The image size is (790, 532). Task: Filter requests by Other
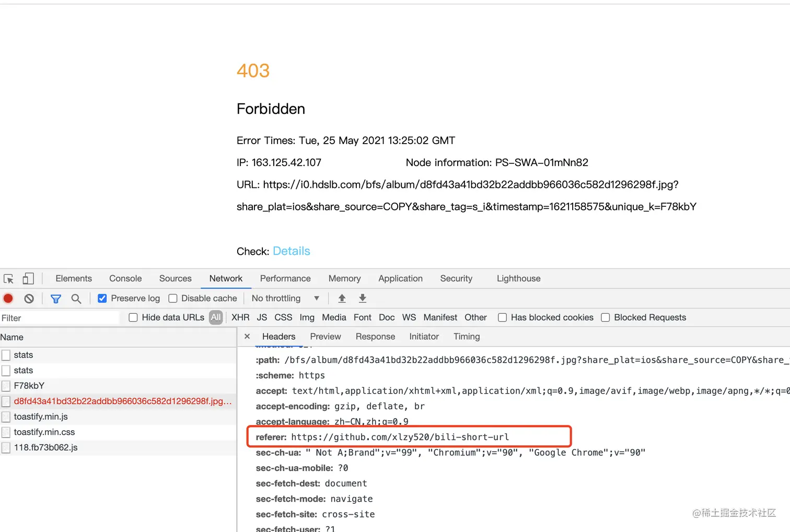click(475, 317)
